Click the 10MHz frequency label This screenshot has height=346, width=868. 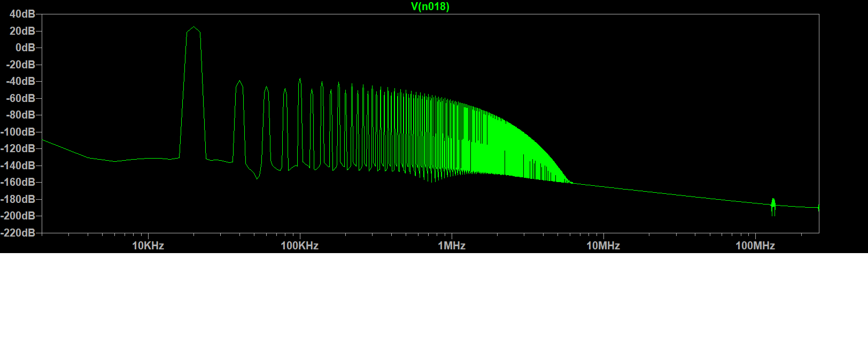click(x=603, y=246)
